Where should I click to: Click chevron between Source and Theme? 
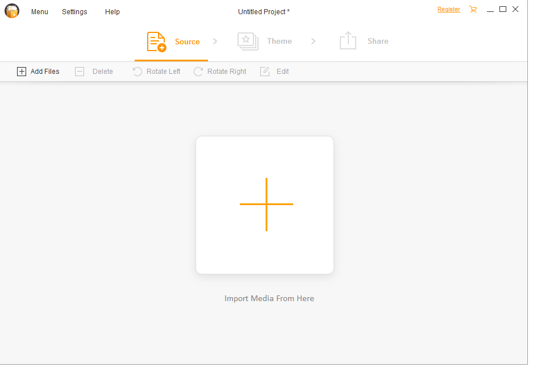pyautogui.click(x=215, y=41)
